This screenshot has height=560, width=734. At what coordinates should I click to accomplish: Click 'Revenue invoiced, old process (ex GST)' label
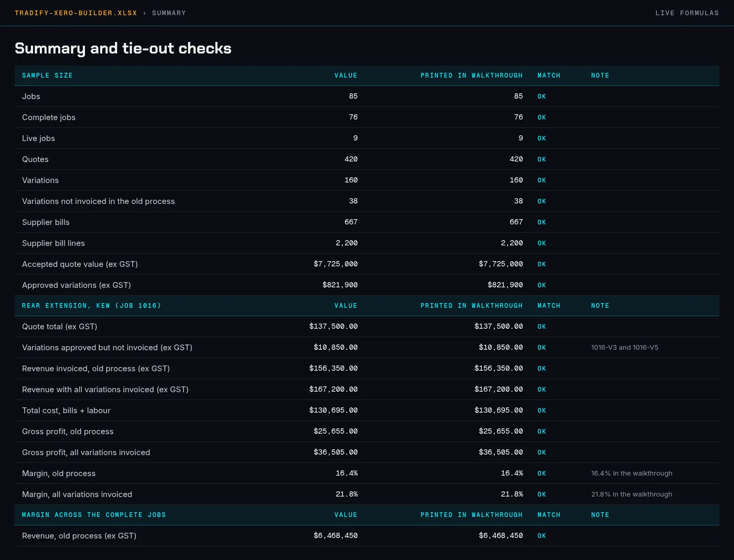point(96,369)
